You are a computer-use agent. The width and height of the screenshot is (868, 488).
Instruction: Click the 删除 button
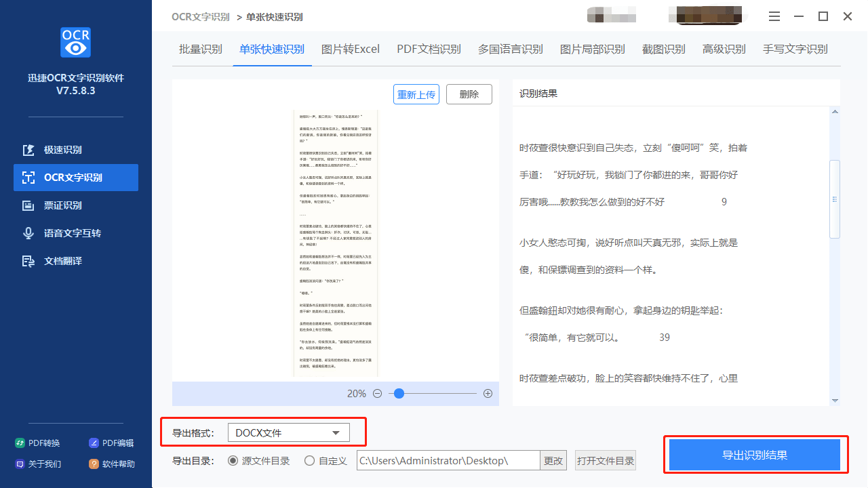pos(469,94)
